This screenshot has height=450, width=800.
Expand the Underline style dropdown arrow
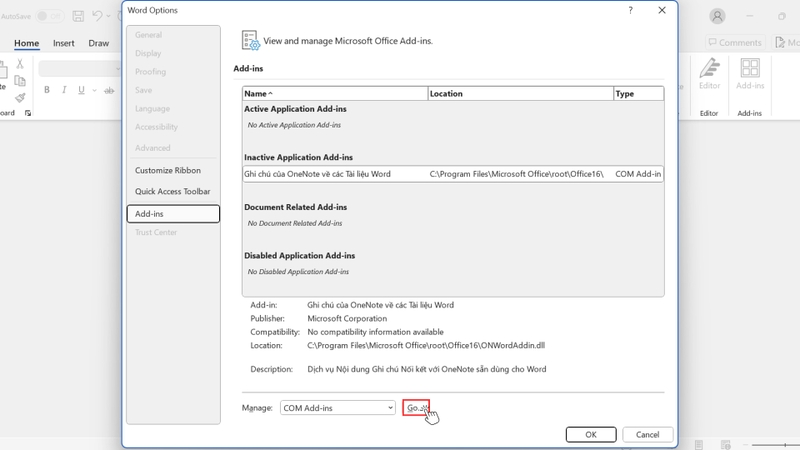[x=94, y=90]
